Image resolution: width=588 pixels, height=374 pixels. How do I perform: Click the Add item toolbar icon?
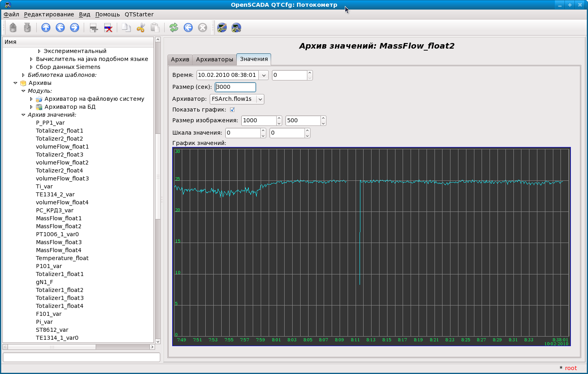[x=94, y=27]
